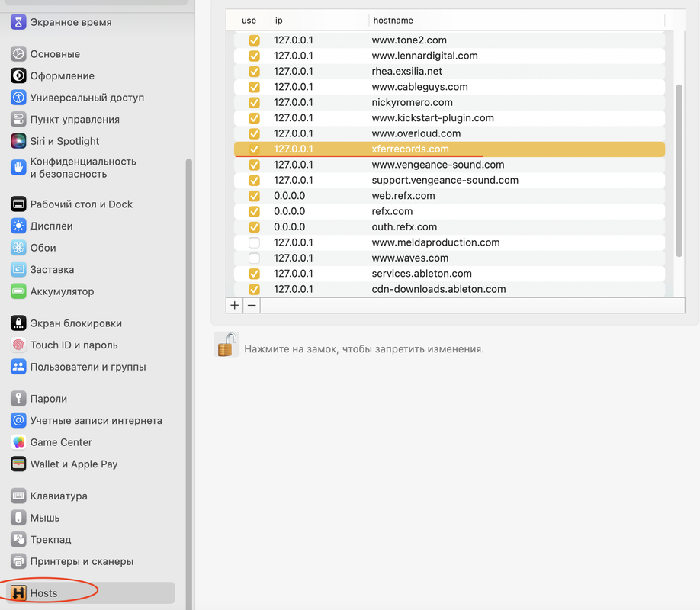
Task: Open Siri и Spotlight label
Action: click(x=65, y=141)
